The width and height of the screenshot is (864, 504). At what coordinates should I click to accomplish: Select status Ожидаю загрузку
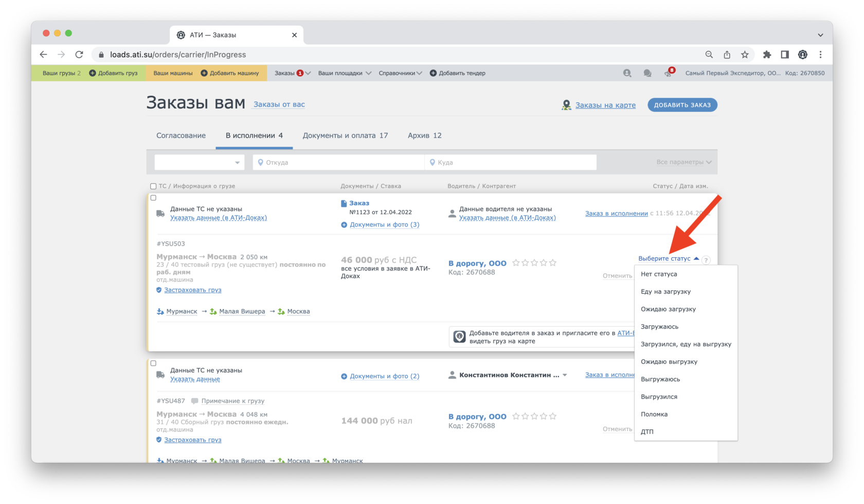tap(686, 309)
